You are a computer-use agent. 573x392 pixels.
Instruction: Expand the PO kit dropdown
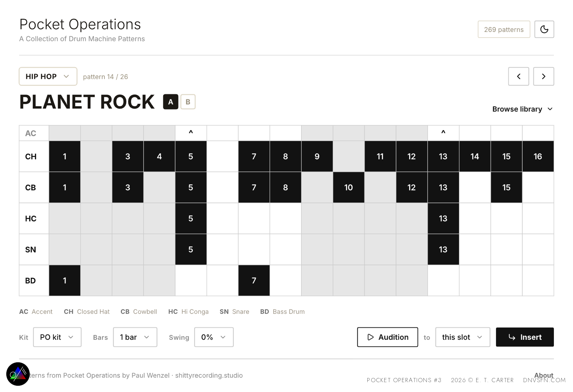click(57, 337)
